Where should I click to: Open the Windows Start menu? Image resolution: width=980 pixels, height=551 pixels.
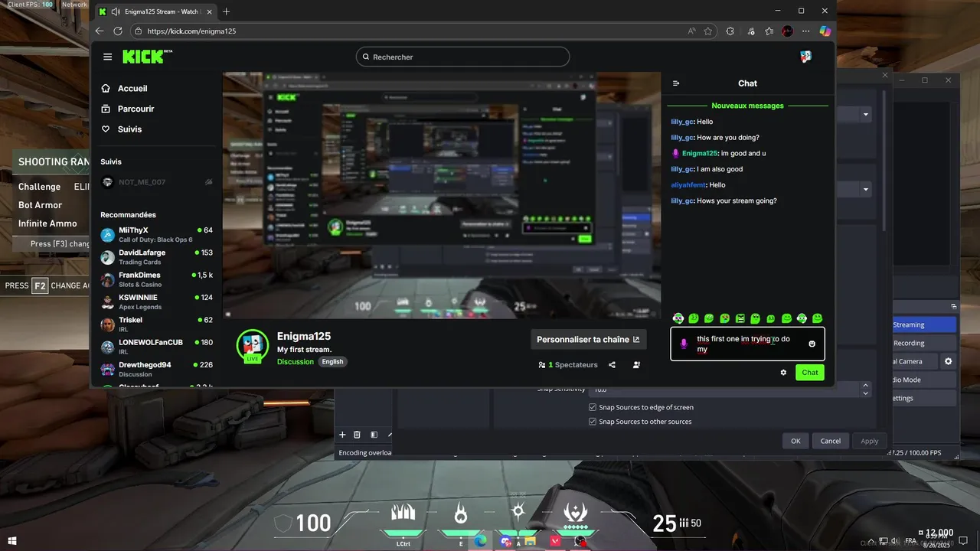point(11,541)
